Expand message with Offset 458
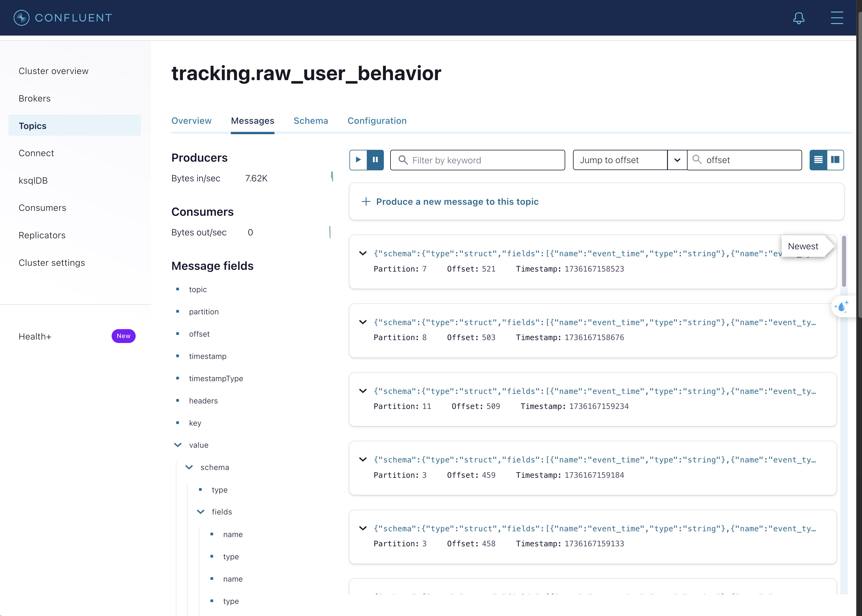 click(x=363, y=528)
